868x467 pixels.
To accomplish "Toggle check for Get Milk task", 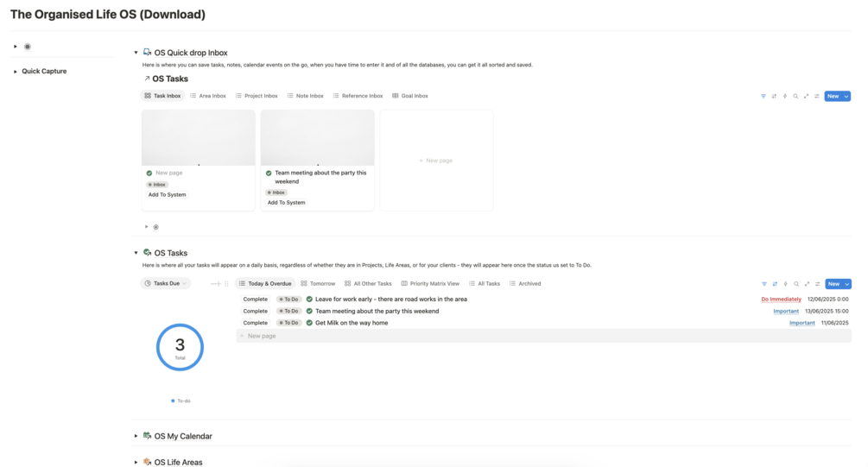I will tap(309, 323).
